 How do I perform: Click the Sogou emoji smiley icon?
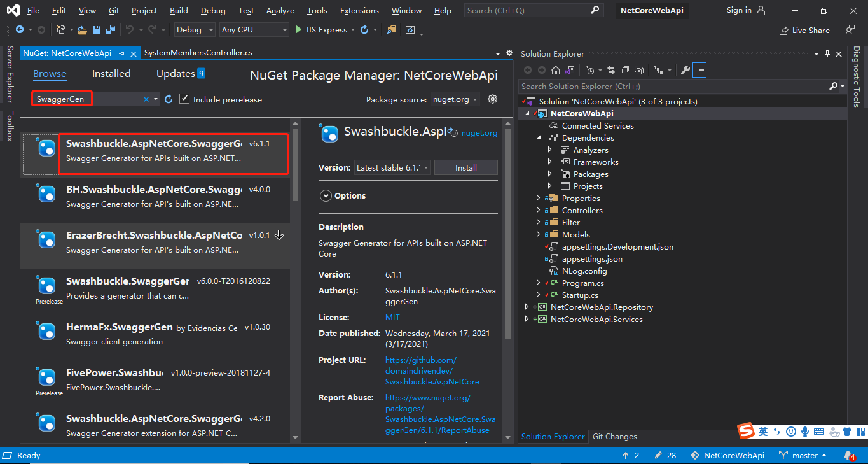click(x=791, y=432)
